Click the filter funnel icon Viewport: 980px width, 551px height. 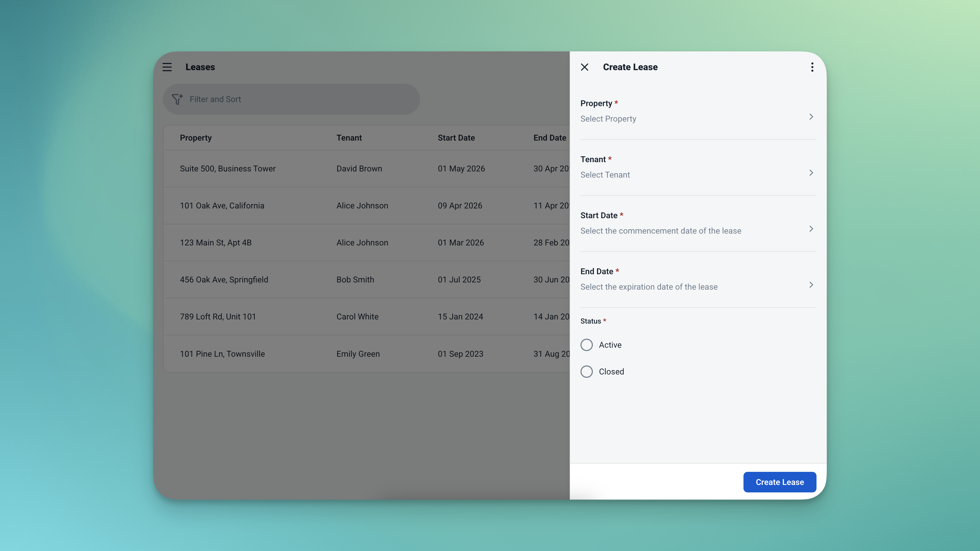177,99
